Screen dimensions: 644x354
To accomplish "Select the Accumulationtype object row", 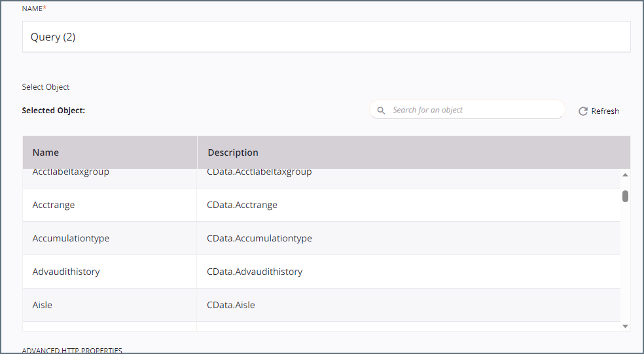I will tap(321, 238).
